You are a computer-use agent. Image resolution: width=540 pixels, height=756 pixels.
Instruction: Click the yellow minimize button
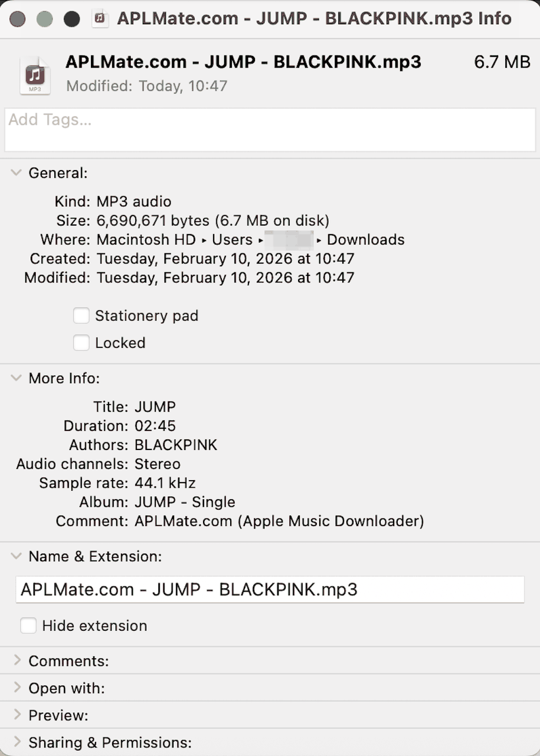click(44, 19)
